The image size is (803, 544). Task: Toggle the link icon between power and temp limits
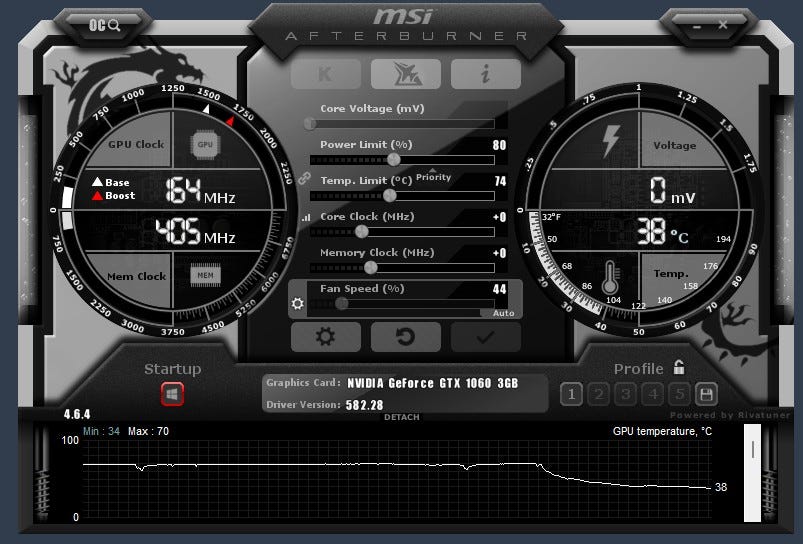tap(304, 178)
